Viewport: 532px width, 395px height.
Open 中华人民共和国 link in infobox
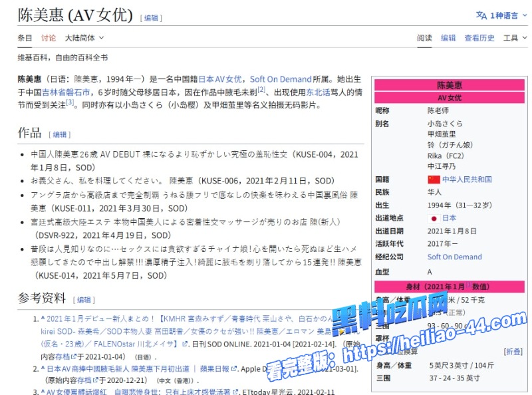pos(467,180)
